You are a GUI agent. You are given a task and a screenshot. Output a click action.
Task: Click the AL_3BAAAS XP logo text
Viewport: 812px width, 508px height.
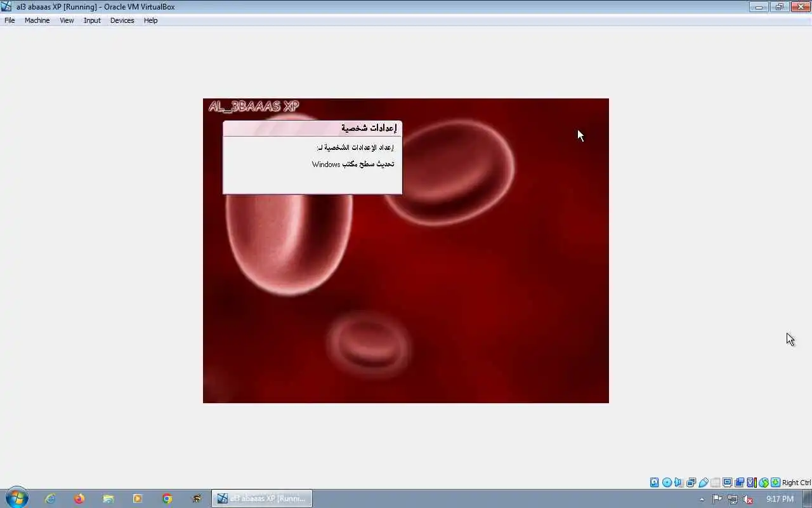(x=253, y=107)
